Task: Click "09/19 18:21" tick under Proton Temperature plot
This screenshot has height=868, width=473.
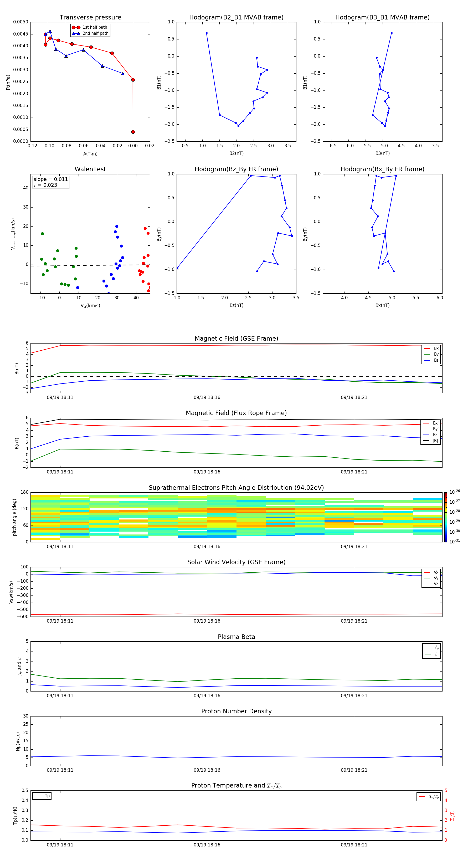Action: [x=354, y=845]
